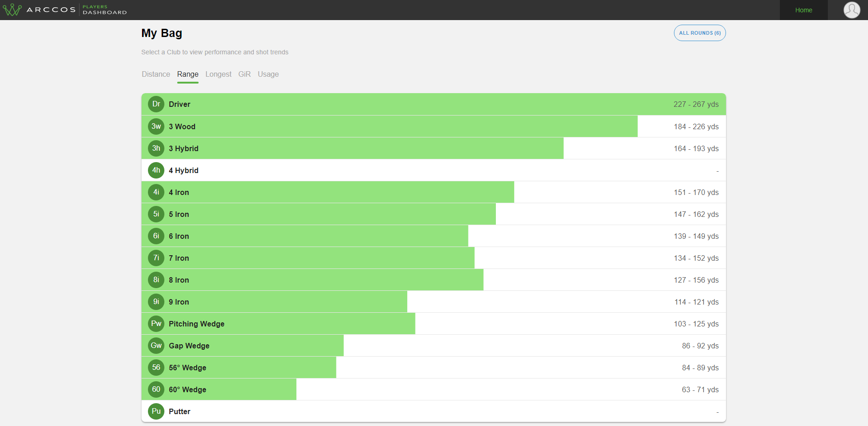Open the 7 Iron row name

(179, 258)
